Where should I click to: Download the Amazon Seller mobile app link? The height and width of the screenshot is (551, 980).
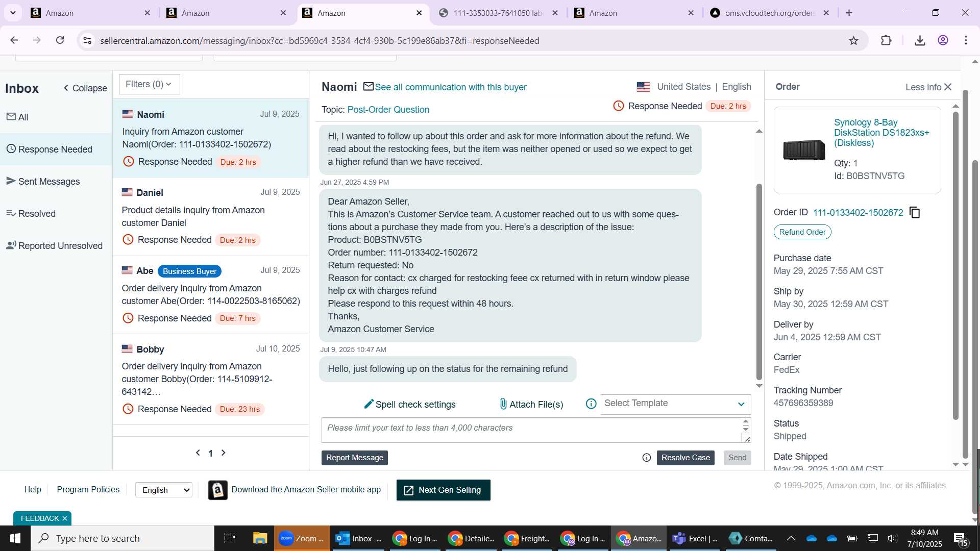tap(306, 489)
